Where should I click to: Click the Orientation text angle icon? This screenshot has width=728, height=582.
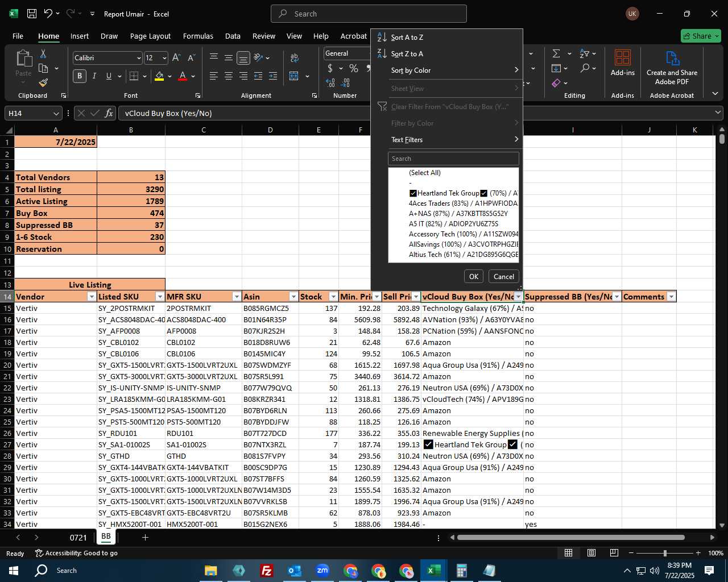click(x=258, y=57)
